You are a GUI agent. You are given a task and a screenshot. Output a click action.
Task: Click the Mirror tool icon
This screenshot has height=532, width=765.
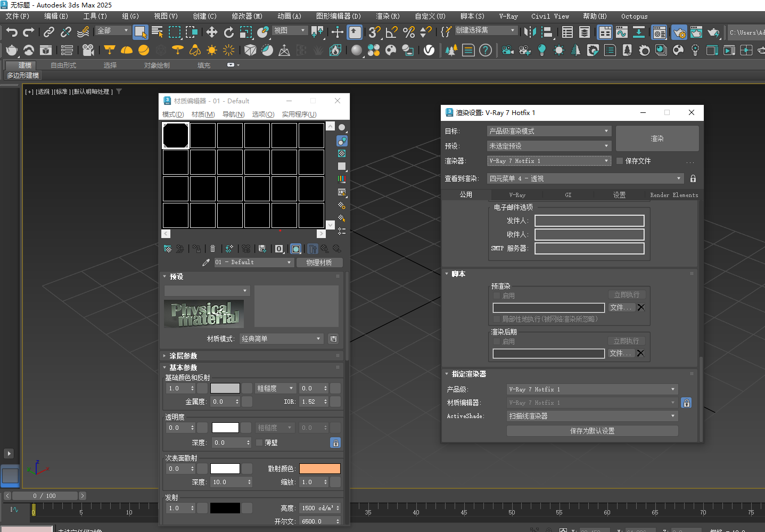(530, 32)
